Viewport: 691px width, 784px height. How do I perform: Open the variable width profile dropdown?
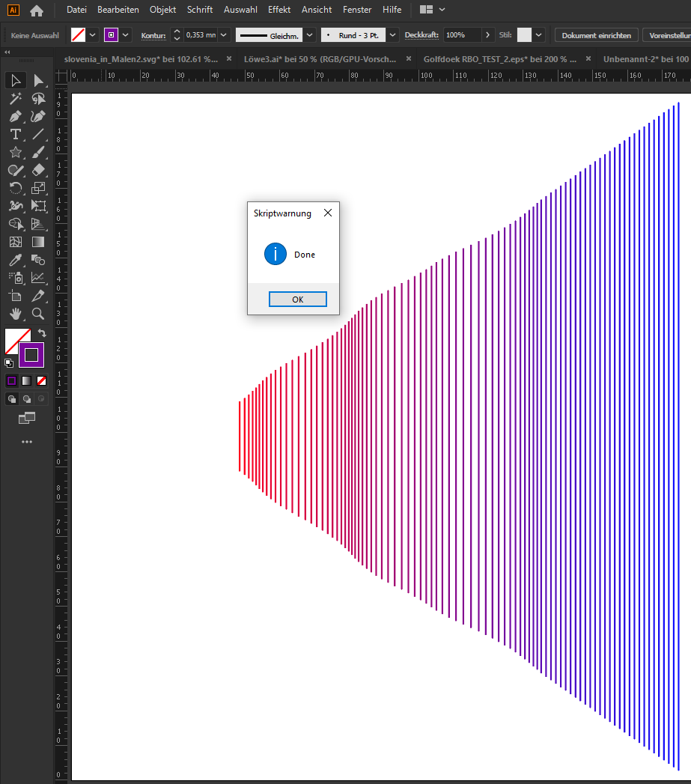(x=309, y=34)
